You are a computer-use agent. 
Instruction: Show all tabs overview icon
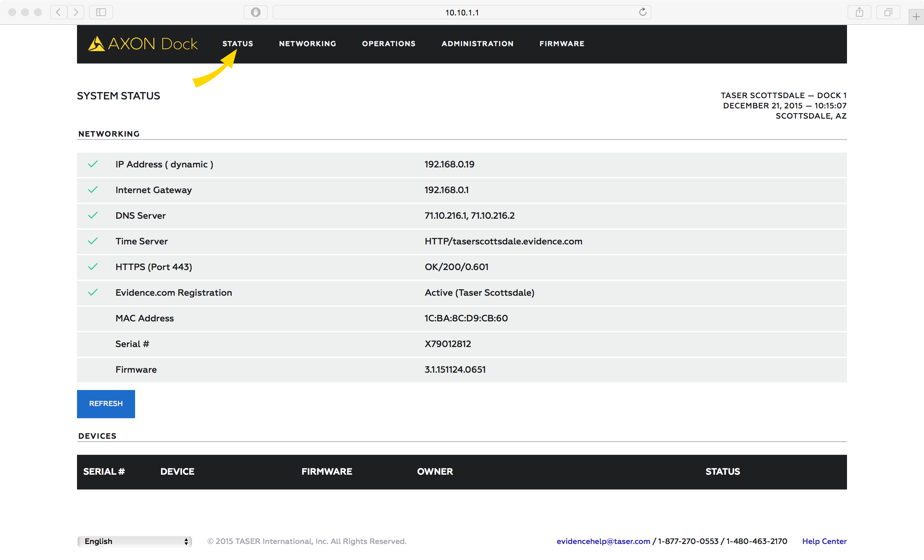click(x=888, y=13)
